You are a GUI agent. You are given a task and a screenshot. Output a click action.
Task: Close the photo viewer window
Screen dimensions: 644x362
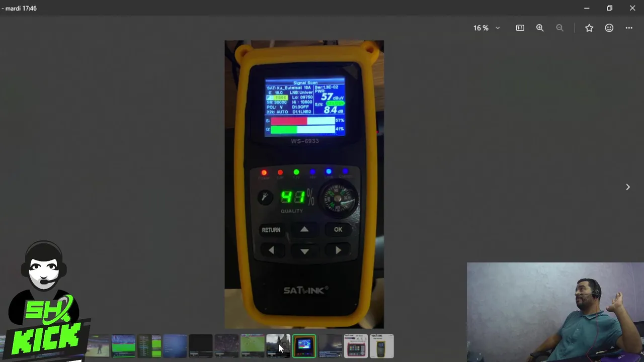click(632, 8)
